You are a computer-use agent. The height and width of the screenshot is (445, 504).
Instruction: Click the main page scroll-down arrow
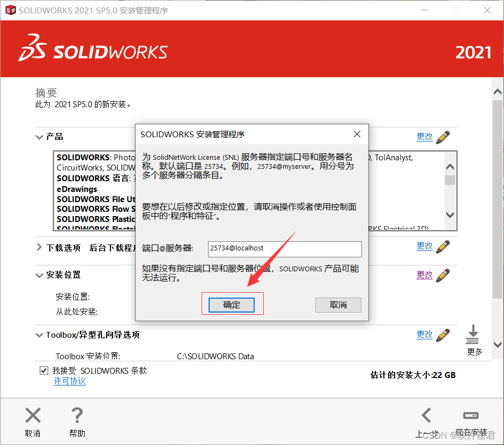498,345
